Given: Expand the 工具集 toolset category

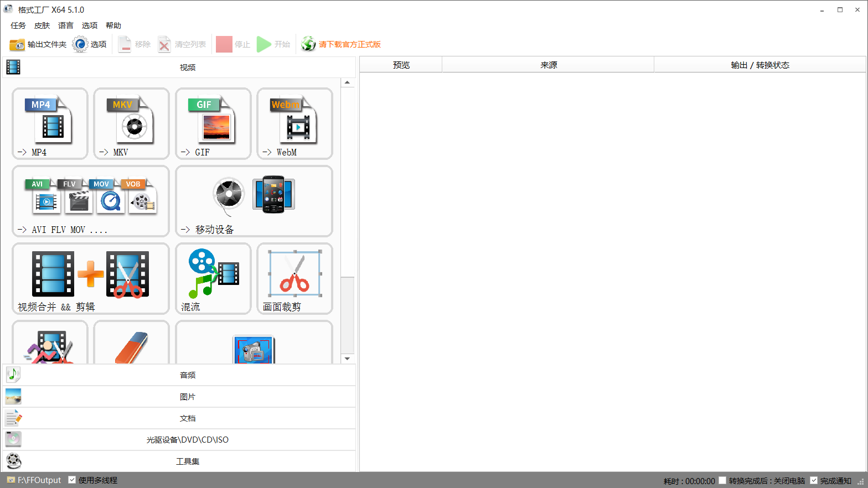Looking at the screenshot, I should coord(179,461).
